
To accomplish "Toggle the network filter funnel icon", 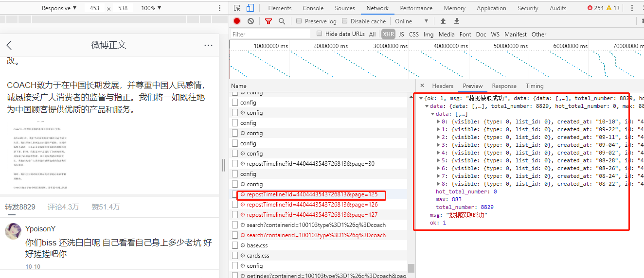I will 268,21.
